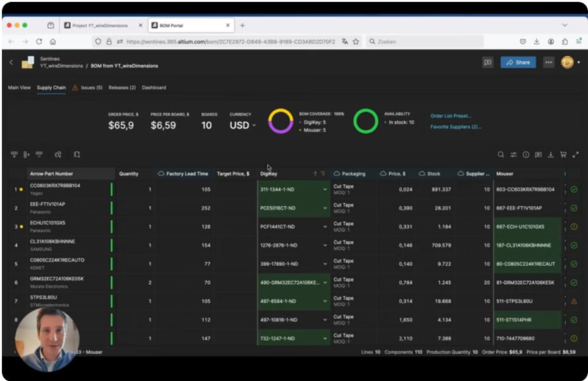Click the blue Share button
The height and width of the screenshot is (381, 588).
pos(518,62)
